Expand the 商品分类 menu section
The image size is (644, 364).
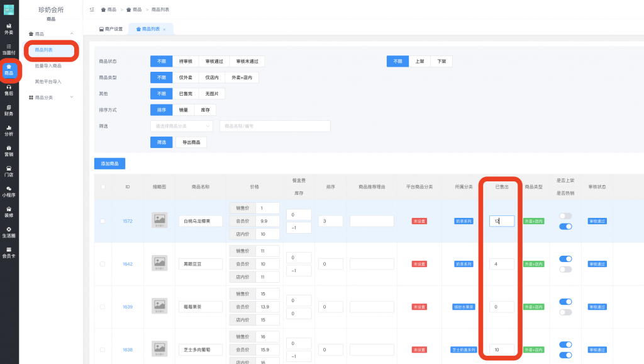point(53,97)
